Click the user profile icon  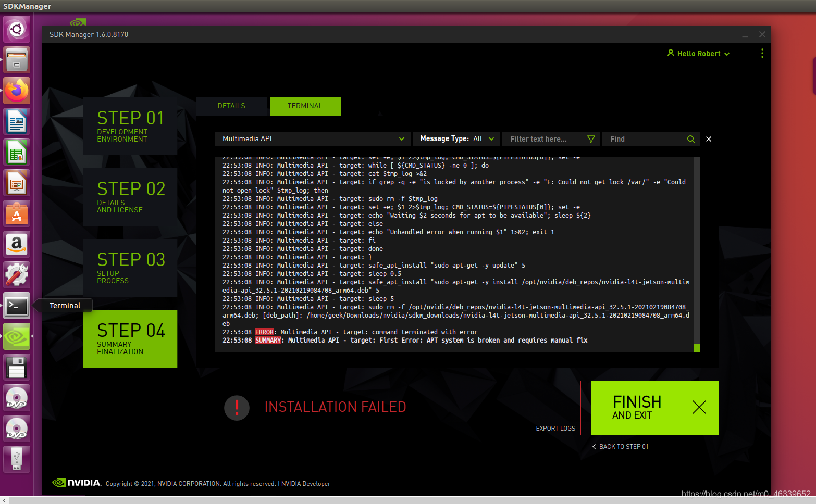pos(671,53)
